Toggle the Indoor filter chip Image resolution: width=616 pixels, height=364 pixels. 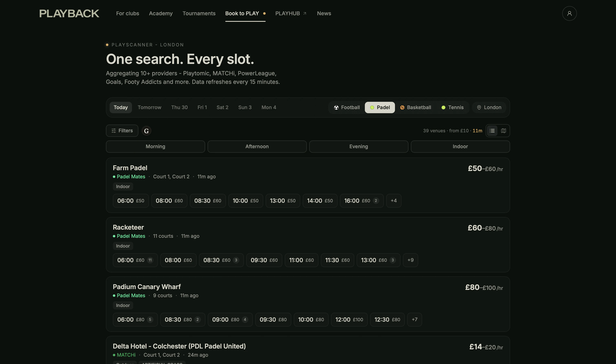[x=460, y=146]
